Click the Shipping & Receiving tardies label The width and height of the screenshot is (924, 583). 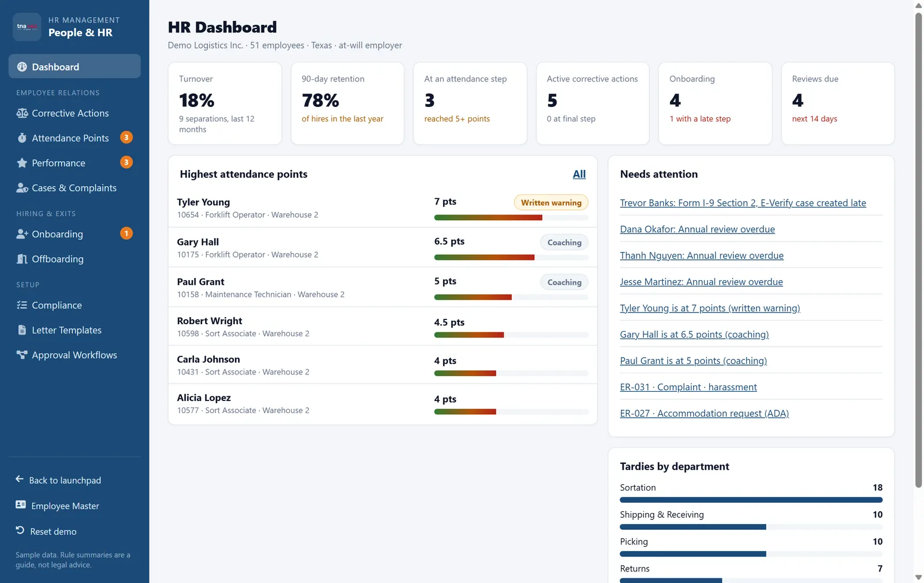point(662,514)
